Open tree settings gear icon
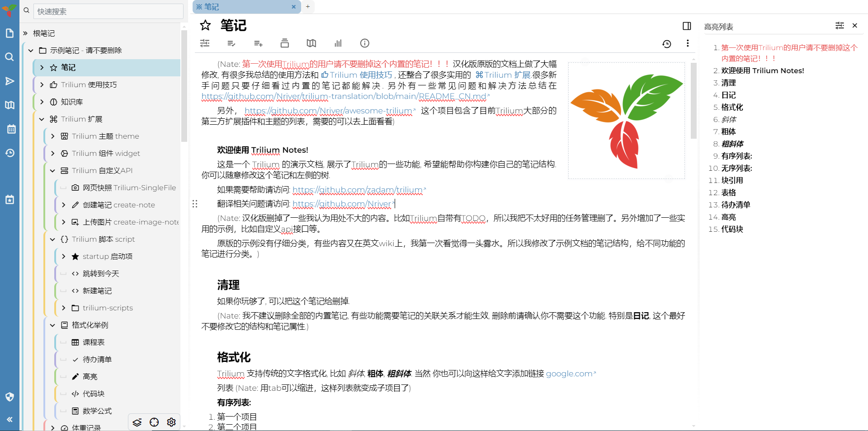The width and height of the screenshot is (868, 431). [171, 422]
